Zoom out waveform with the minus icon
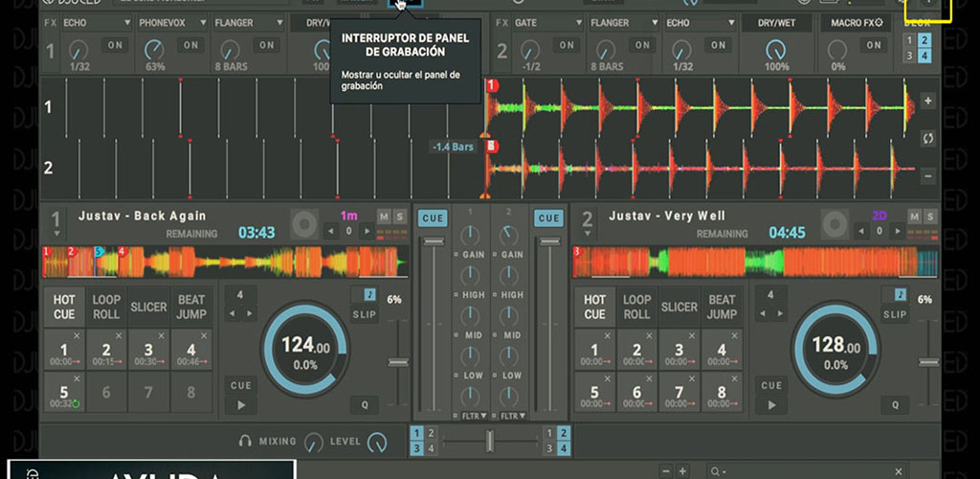Screen dimensions: 980x479 [927, 176]
